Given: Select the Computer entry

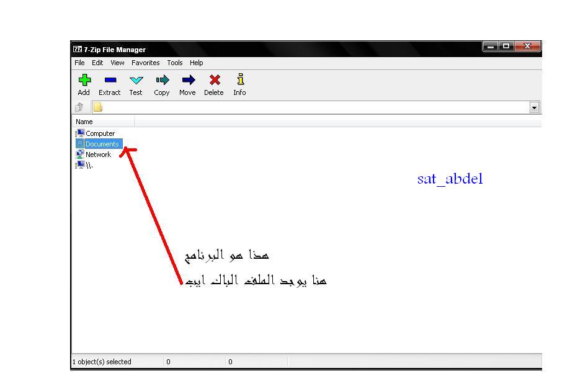Looking at the screenshot, I should click(x=96, y=133).
